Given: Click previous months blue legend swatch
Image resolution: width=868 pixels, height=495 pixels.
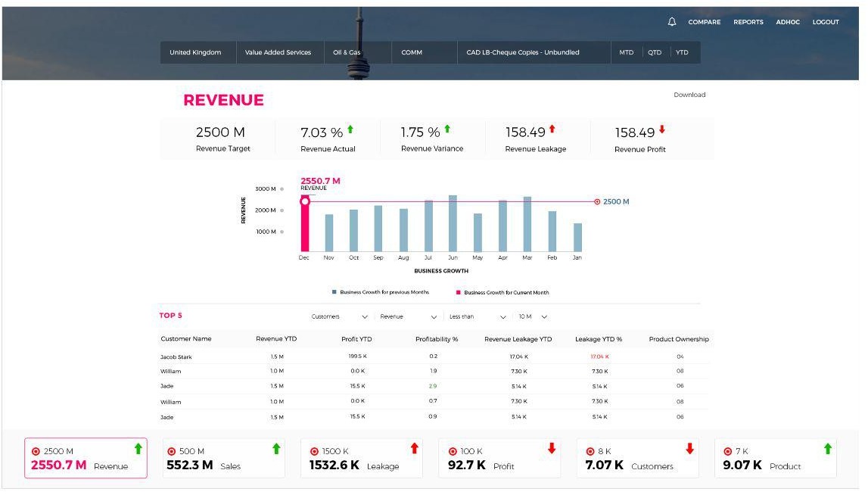Looking at the screenshot, I should [334, 292].
